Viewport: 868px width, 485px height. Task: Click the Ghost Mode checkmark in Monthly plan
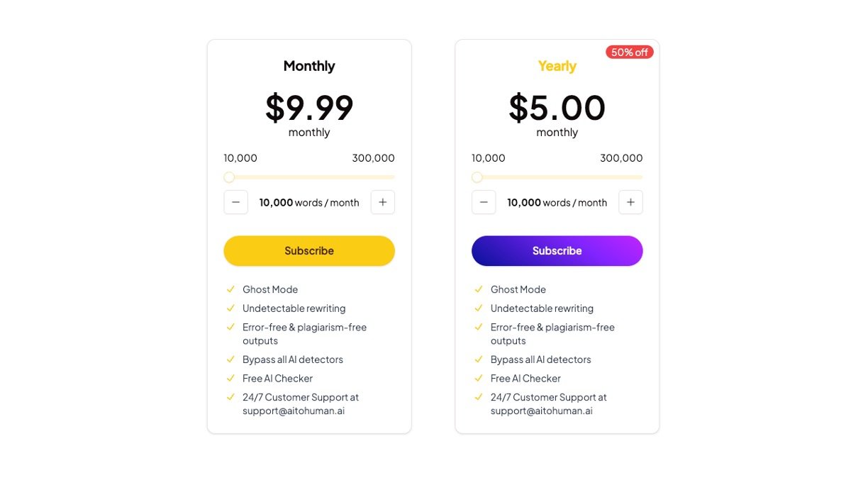pos(230,289)
